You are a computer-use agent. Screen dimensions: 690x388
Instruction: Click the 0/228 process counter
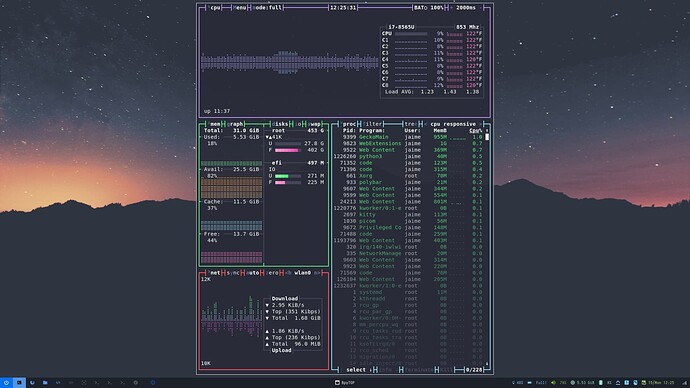tap(474, 370)
